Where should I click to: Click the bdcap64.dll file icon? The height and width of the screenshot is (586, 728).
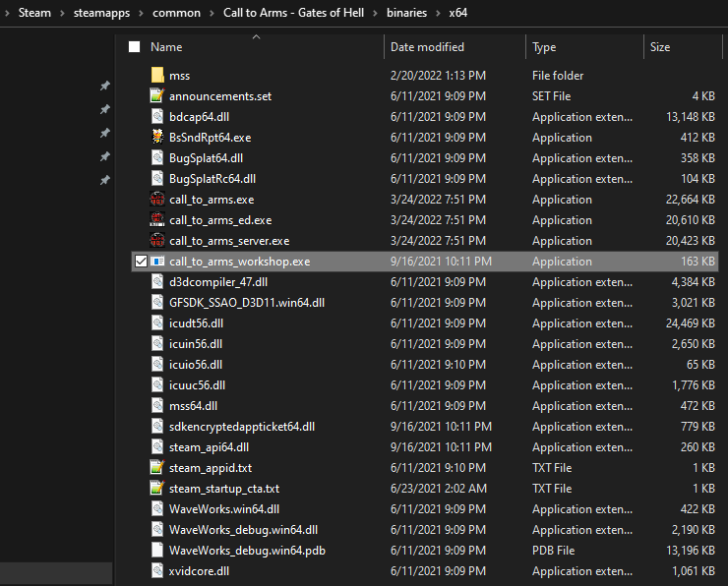point(157,116)
